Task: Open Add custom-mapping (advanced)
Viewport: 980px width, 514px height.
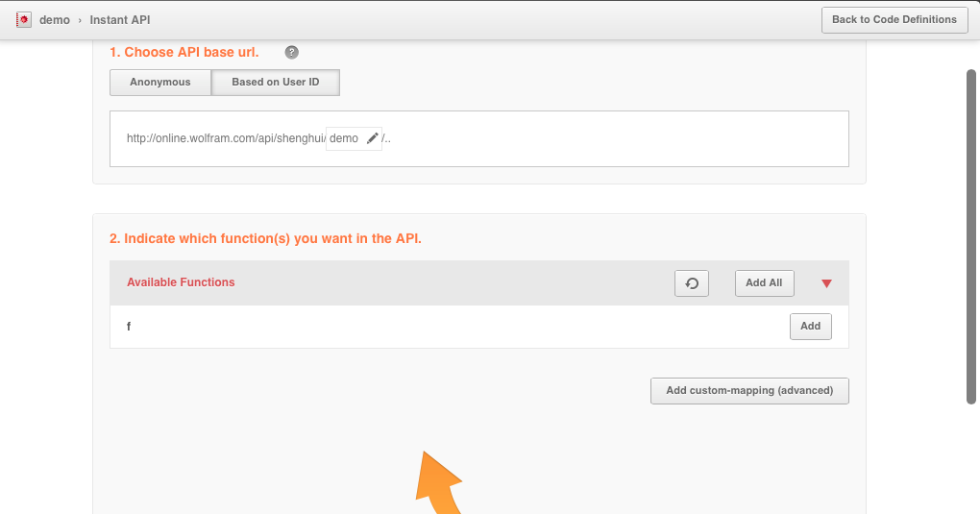Action: click(749, 391)
